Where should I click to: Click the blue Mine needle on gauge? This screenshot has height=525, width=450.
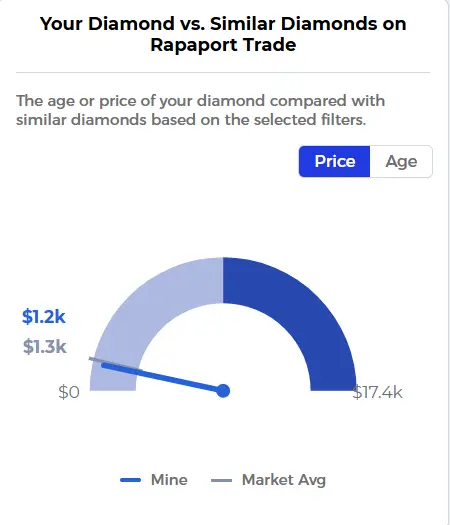[161, 377]
